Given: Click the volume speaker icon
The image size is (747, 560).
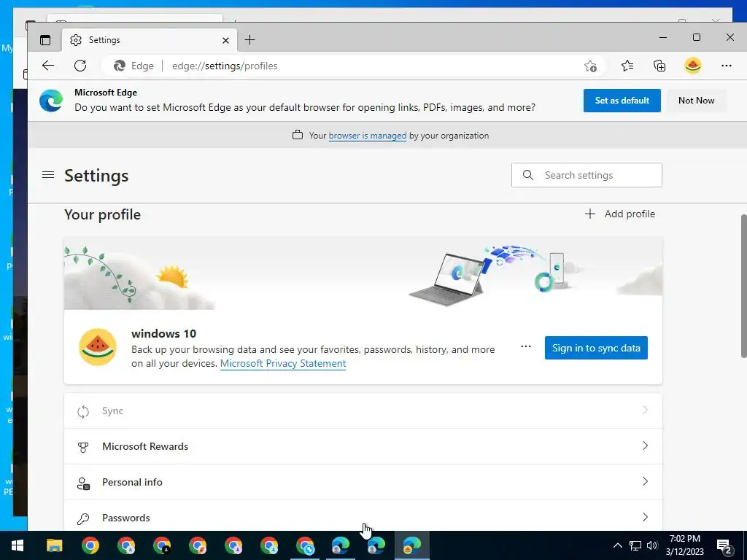Looking at the screenshot, I should pos(652,545).
